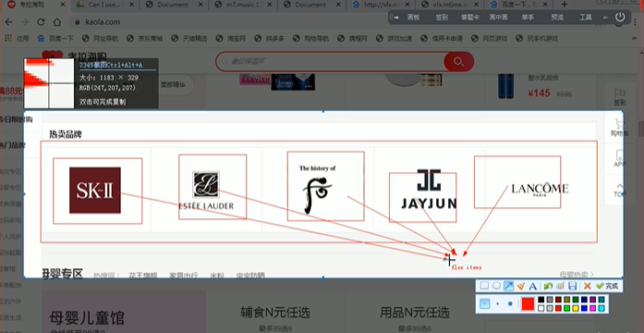Switch to the 百度一下 tab
This screenshot has height=333, width=644.
[518, 5]
